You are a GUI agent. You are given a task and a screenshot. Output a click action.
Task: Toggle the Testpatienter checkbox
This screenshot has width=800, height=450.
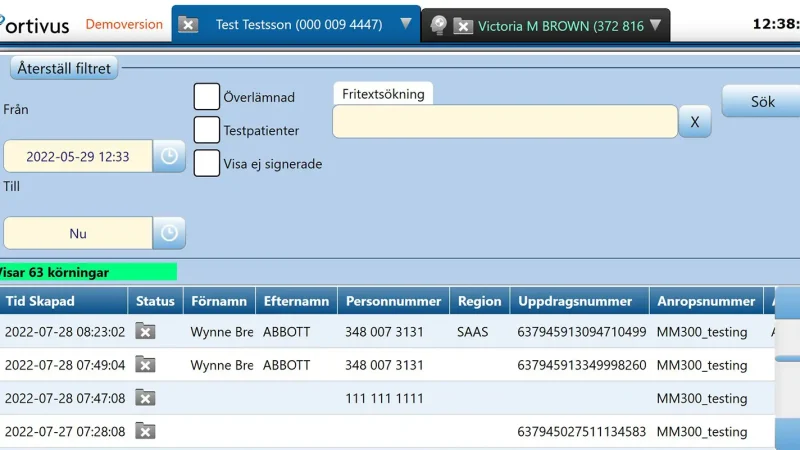pos(207,130)
